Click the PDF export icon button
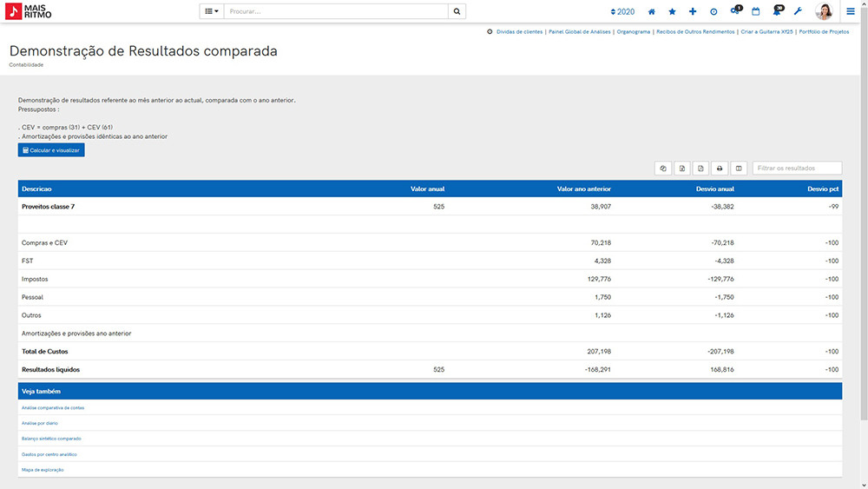The image size is (868, 489). pos(700,169)
